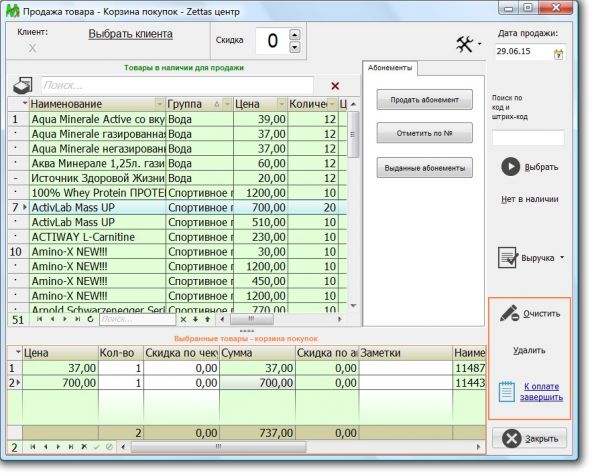Click the eraser icon beside Очистить
The width and height of the screenshot is (600, 473).
(x=508, y=313)
